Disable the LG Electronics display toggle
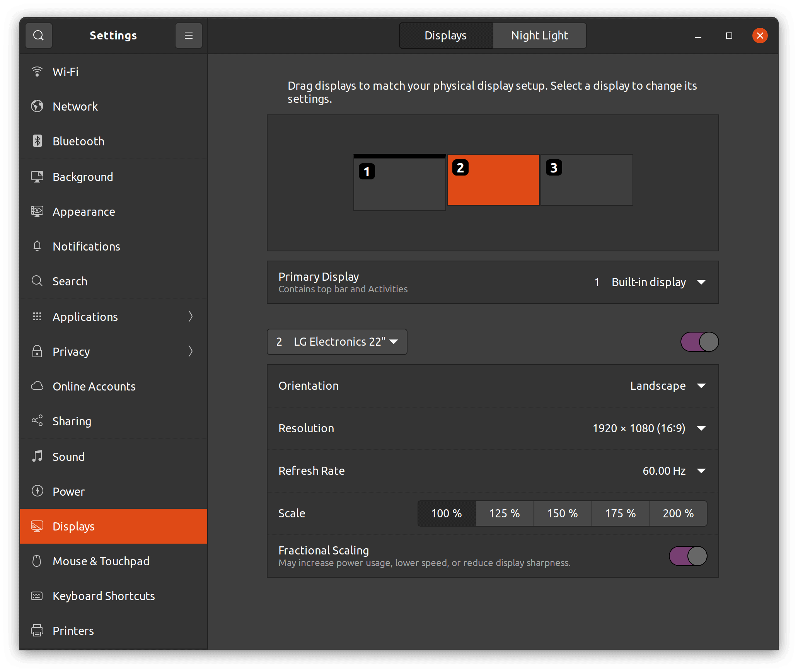This screenshot has width=798, height=672. click(x=699, y=342)
